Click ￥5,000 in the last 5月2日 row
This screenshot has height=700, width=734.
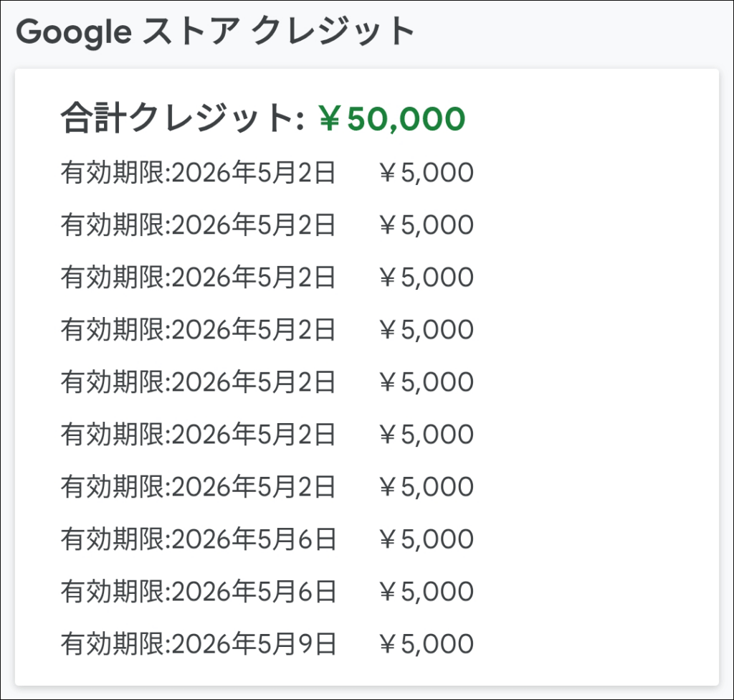click(x=426, y=487)
